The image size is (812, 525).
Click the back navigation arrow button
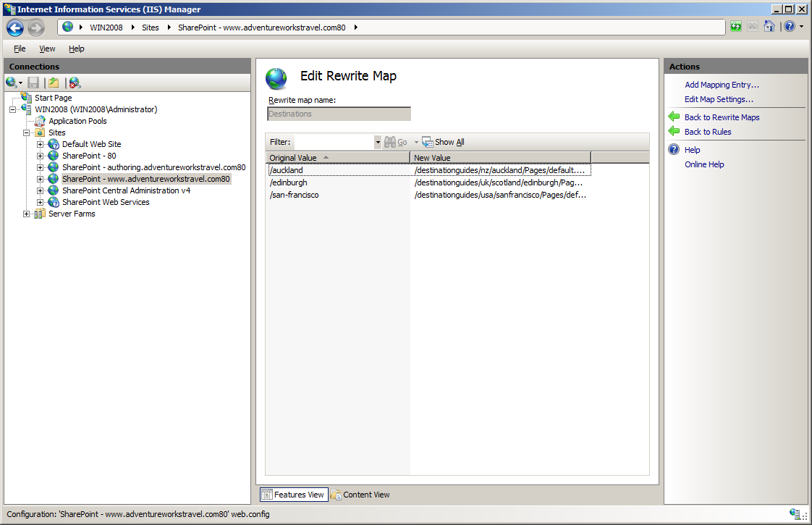[15, 28]
